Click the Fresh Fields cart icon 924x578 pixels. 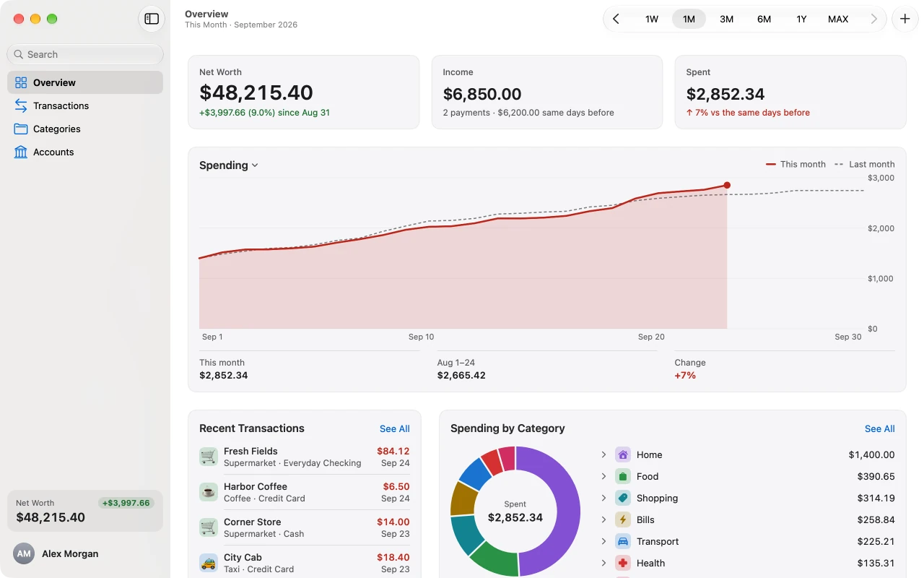pyautogui.click(x=209, y=457)
